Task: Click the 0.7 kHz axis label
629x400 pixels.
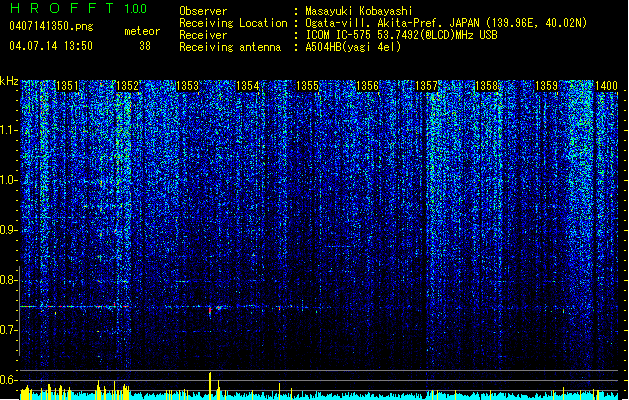Action: click(x=8, y=330)
